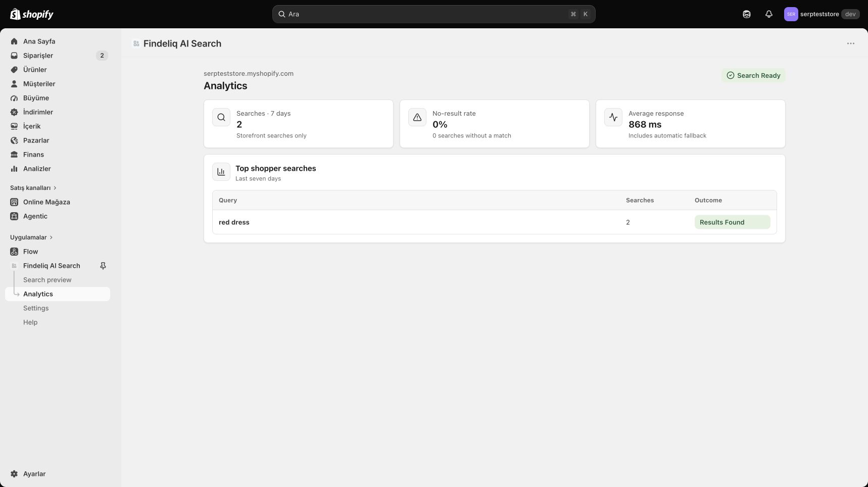The height and width of the screenshot is (487, 868).
Task: Click the Flow app icon
Action: [x=14, y=252]
